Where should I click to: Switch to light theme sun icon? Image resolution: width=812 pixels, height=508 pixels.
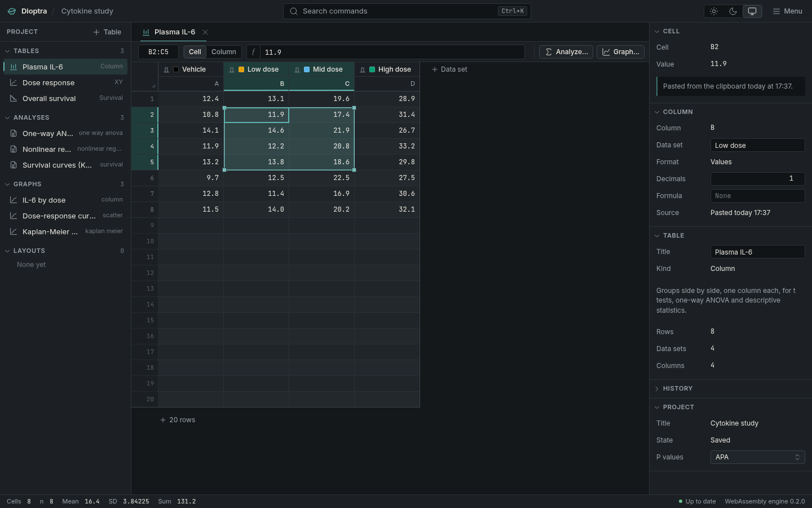tap(714, 11)
